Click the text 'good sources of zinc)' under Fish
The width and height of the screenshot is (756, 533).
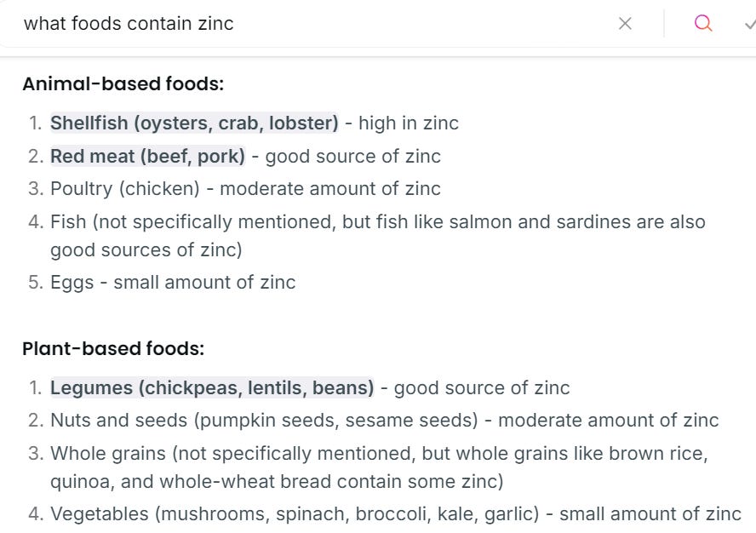coord(146,250)
